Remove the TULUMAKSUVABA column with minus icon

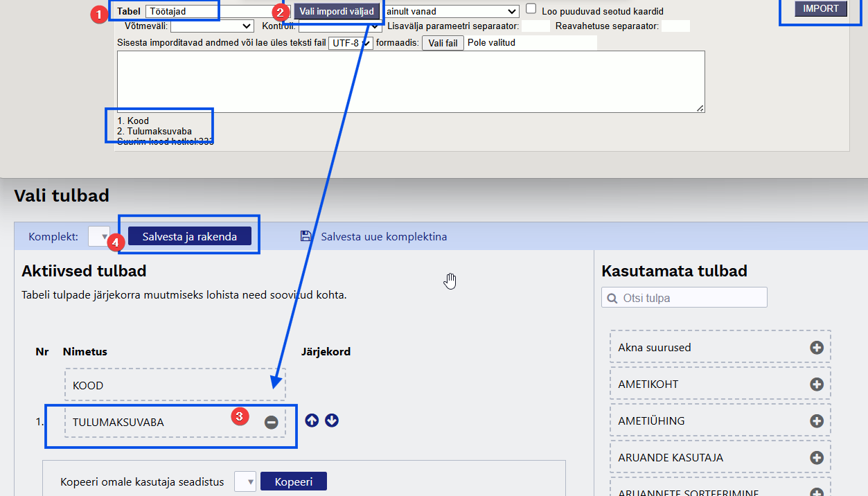271,422
